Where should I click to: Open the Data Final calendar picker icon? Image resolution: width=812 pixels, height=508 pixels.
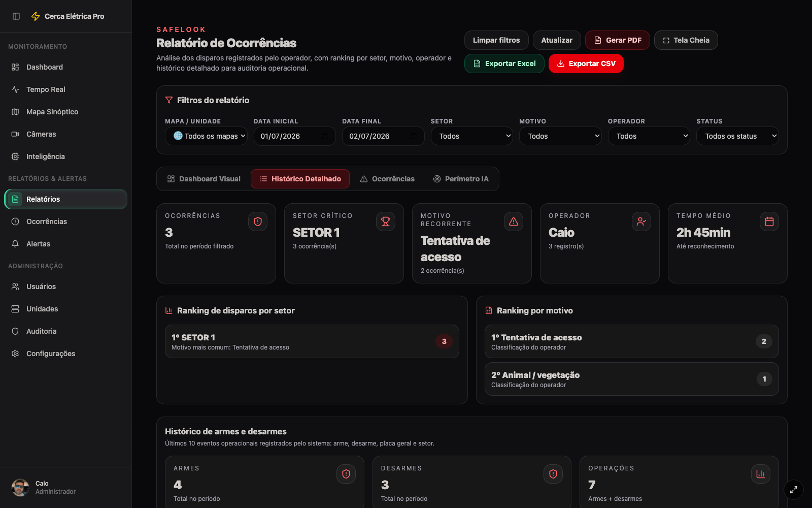pyautogui.click(x=414, y=136)
